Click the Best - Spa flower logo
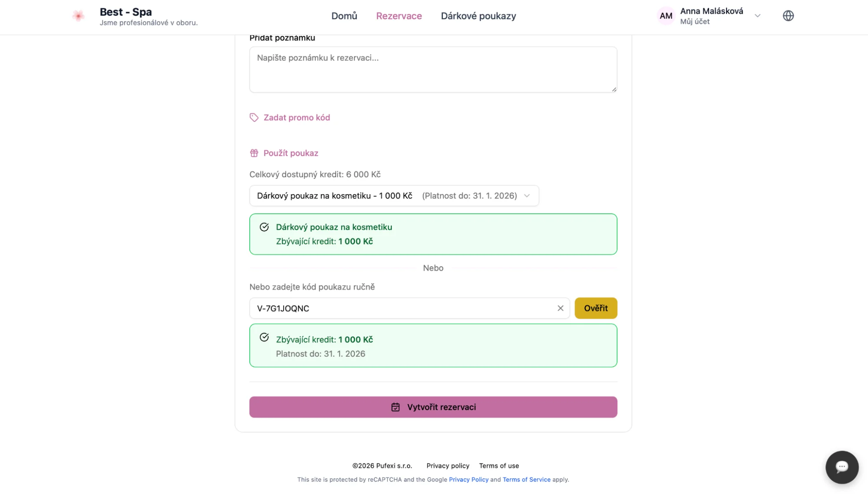The height and width of the screenshot is (494, 868). (78, 16)
